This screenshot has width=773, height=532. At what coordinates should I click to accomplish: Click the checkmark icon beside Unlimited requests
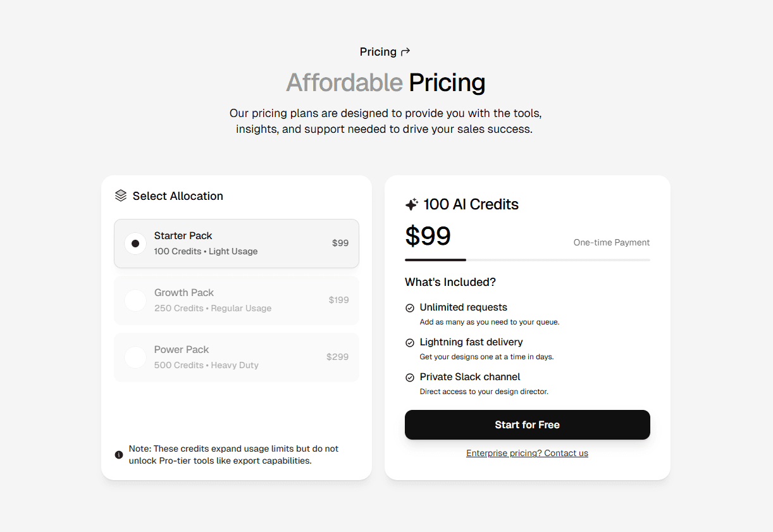click(409, 307)
